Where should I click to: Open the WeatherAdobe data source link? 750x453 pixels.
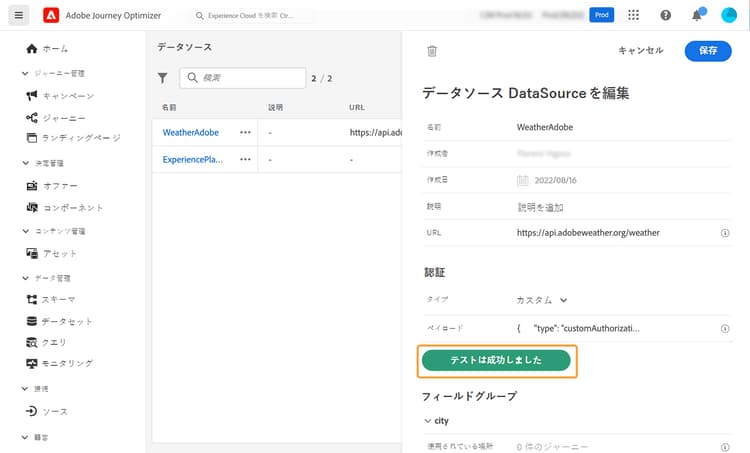point(190,133)
